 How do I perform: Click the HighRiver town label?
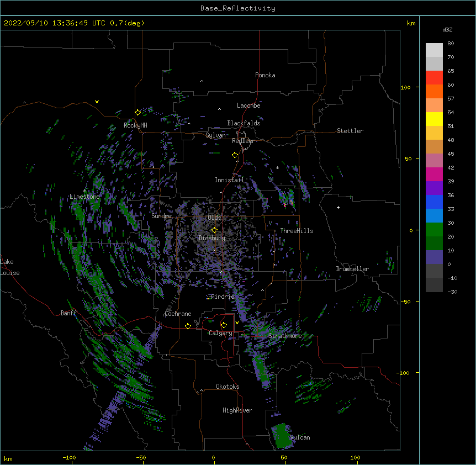coord(237,410)
